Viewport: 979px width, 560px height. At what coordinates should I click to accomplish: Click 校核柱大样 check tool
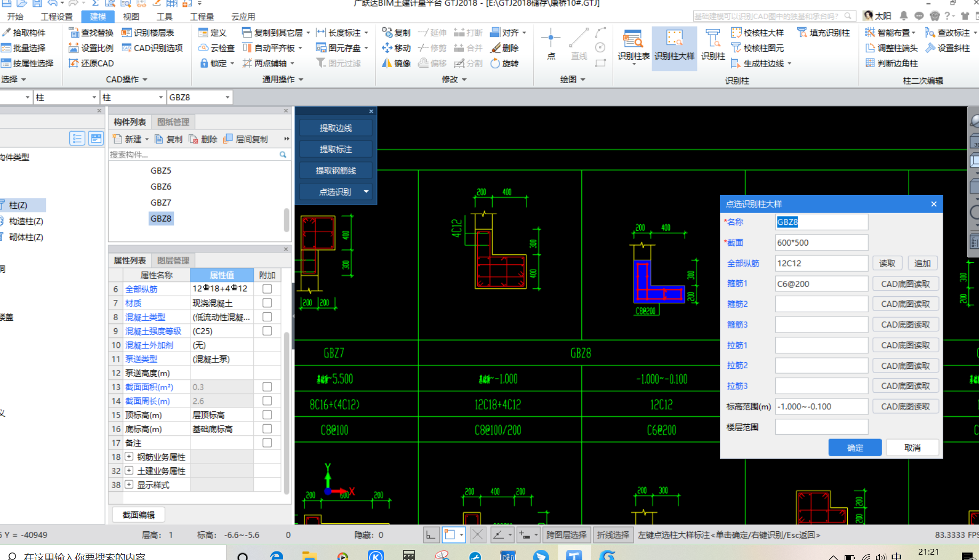757,33
